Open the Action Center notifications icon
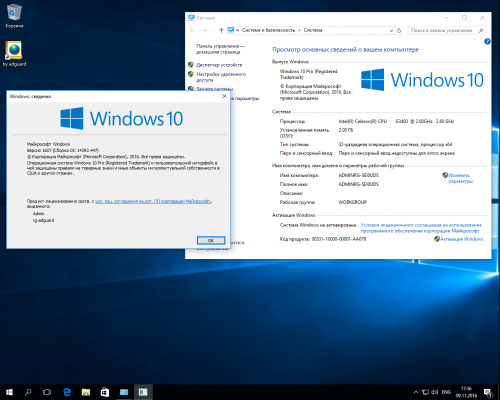The height and width of the screenshot is (400, 500). click(x=488, y=392)
